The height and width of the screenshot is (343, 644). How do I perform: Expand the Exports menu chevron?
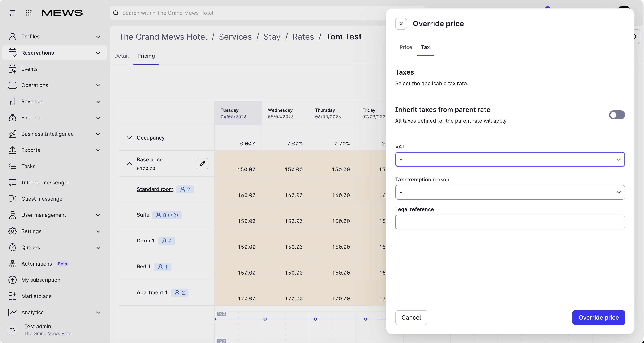(98, 150)
